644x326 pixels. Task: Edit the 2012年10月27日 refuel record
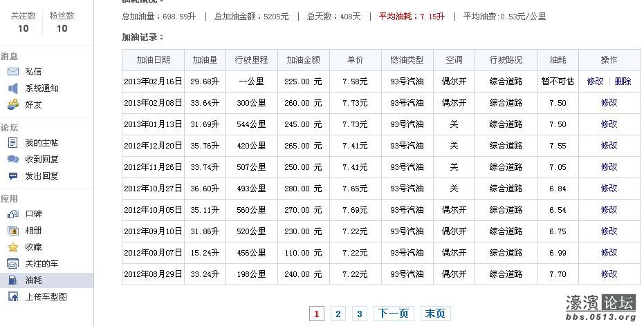(609, 189)
